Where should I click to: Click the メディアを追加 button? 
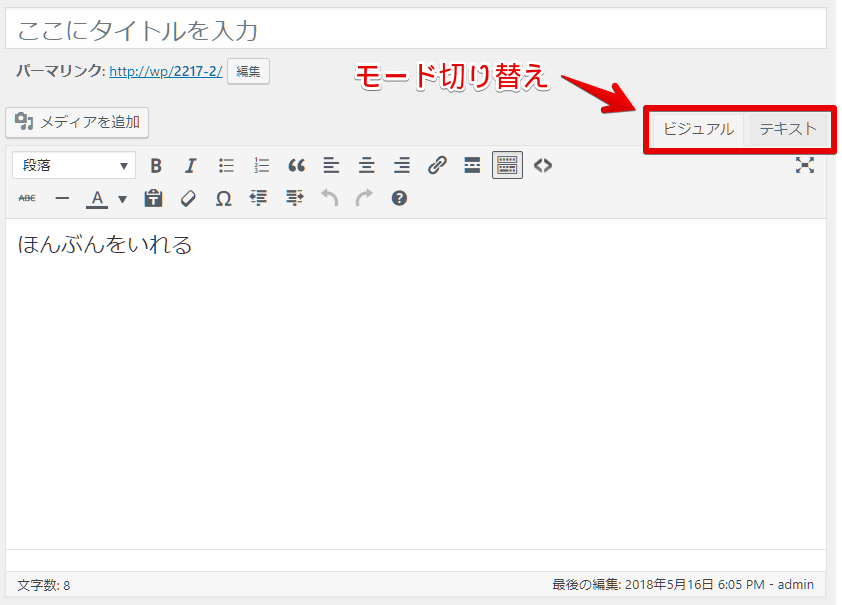coord(78,122)
